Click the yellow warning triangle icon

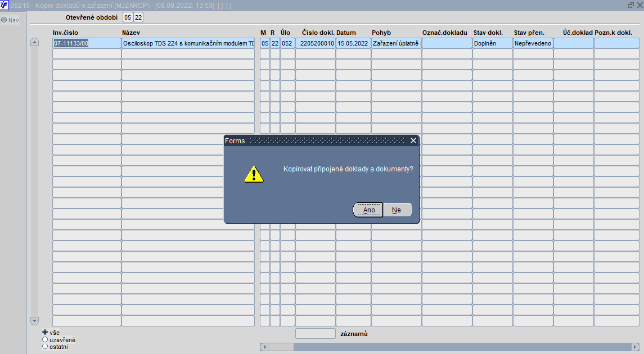point(254,174)
